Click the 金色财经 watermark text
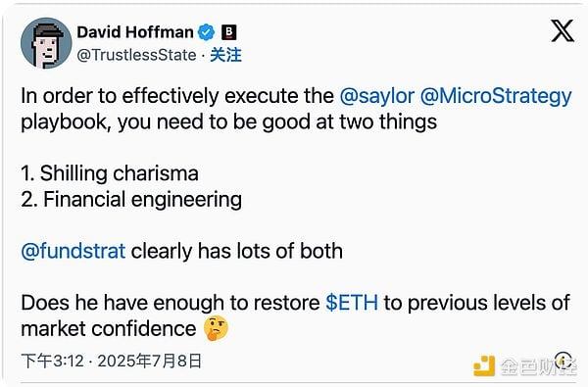588x387 pixels. tap(538, 366)
